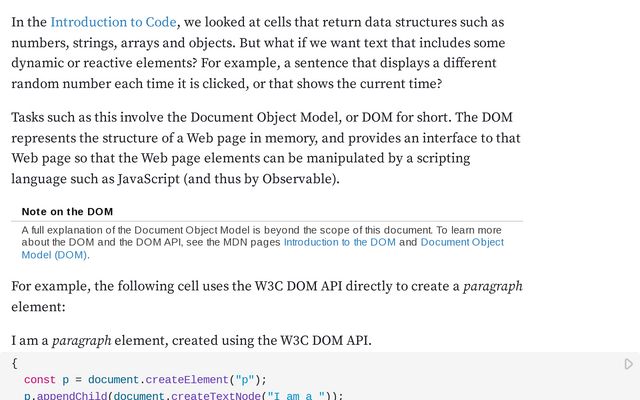Click the first 'document' identifier in the code cell
The width and height of the screenshot is (640, 400).
[113, 380]
